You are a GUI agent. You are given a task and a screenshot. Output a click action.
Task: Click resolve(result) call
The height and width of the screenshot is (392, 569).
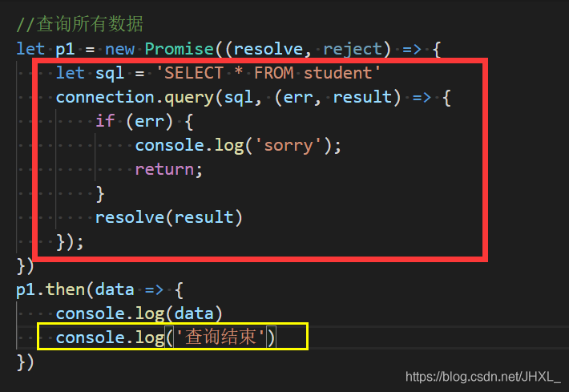(169, 217)
